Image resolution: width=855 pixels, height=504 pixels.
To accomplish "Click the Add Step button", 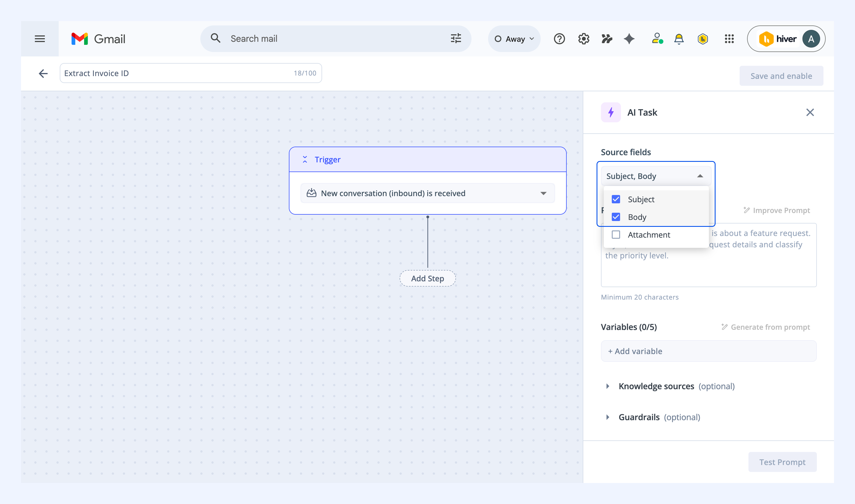I will [x=427, y=278].
